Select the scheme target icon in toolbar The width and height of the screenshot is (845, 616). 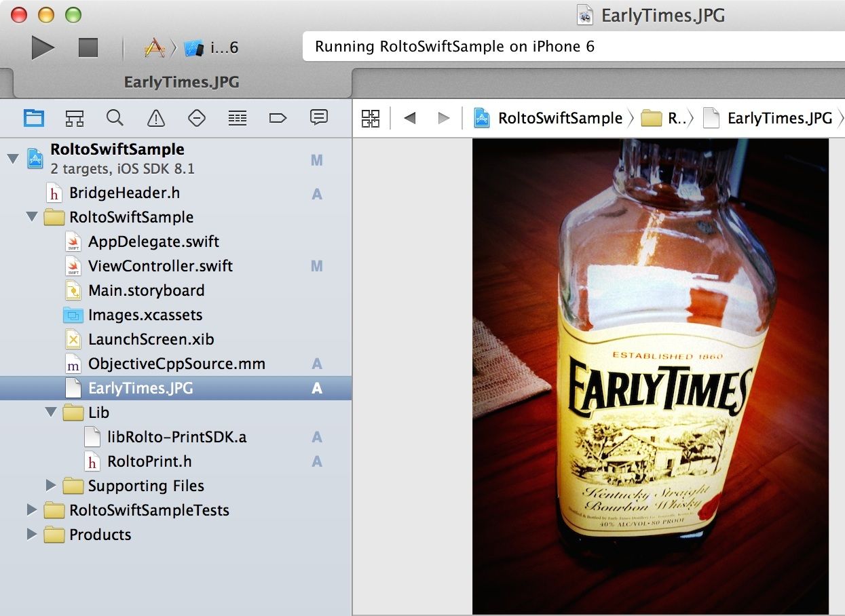[155, 47]
